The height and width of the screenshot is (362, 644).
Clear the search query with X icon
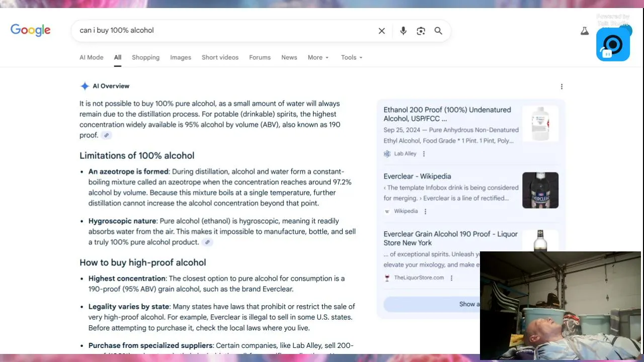[x=382, y=31]
